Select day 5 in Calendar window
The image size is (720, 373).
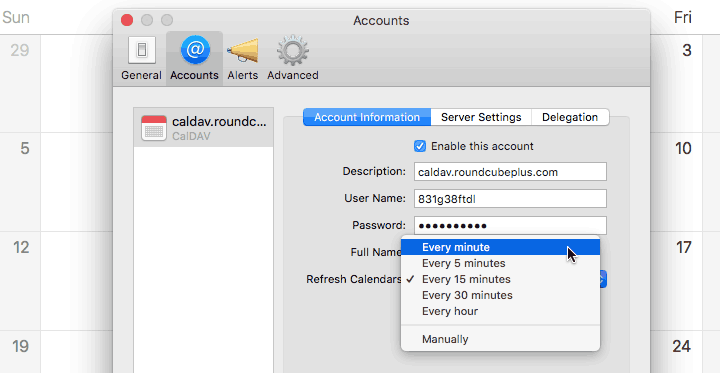tap(25, 148)
